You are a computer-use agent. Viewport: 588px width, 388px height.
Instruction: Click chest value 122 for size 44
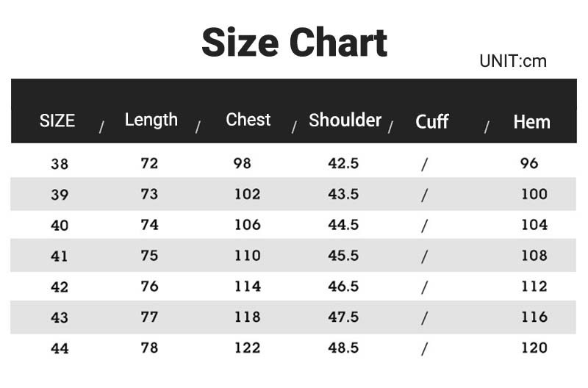click(x=247, y=348)
